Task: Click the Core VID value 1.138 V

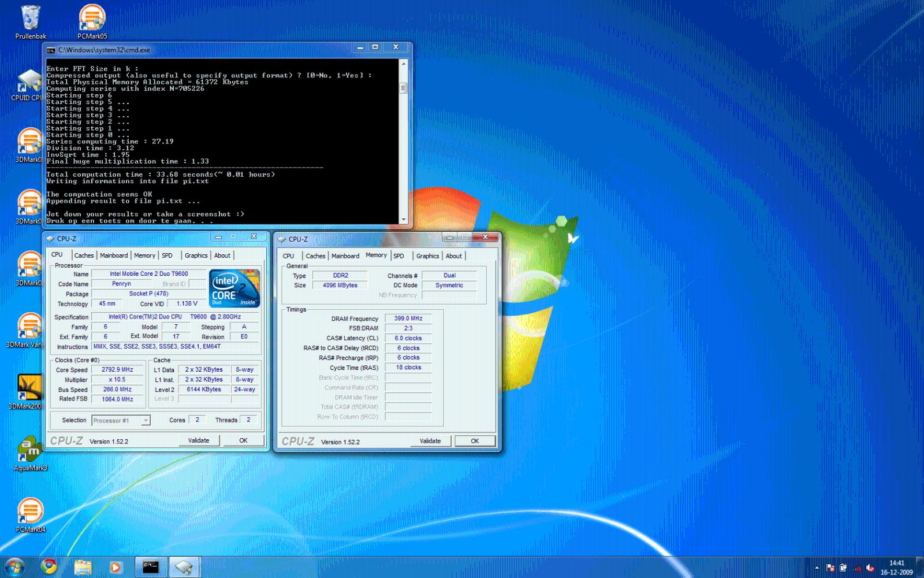Action: (x=187, y=303)
